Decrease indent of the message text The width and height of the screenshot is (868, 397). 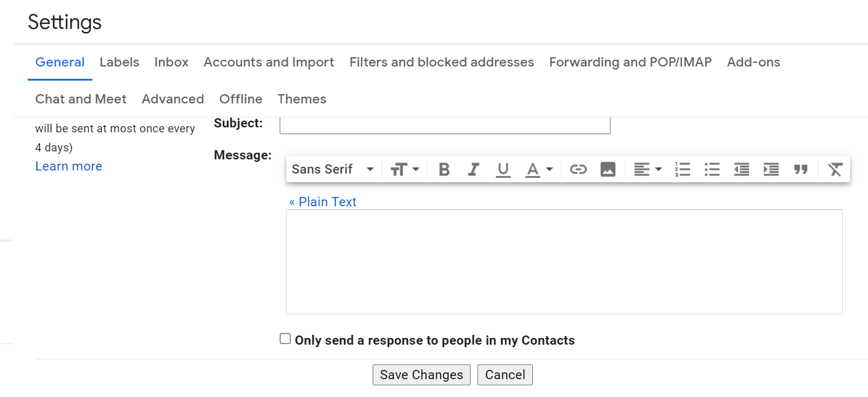(x=741, y=169)
